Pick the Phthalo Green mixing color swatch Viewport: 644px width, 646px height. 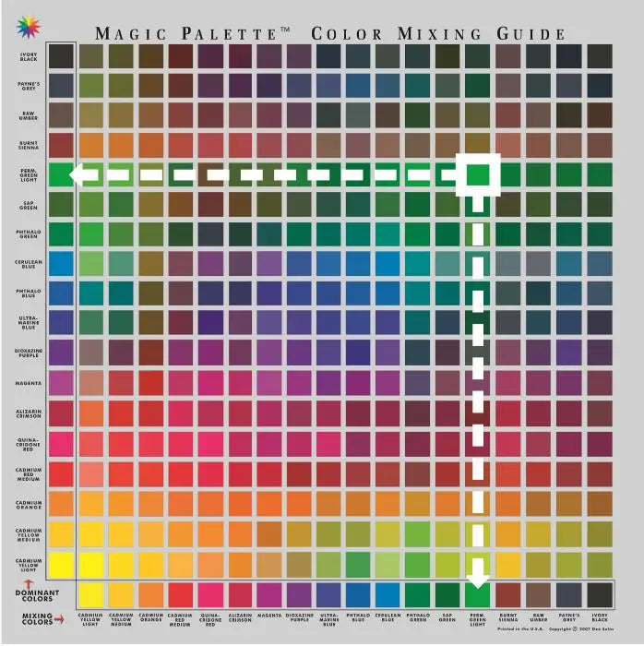point(418,595)
